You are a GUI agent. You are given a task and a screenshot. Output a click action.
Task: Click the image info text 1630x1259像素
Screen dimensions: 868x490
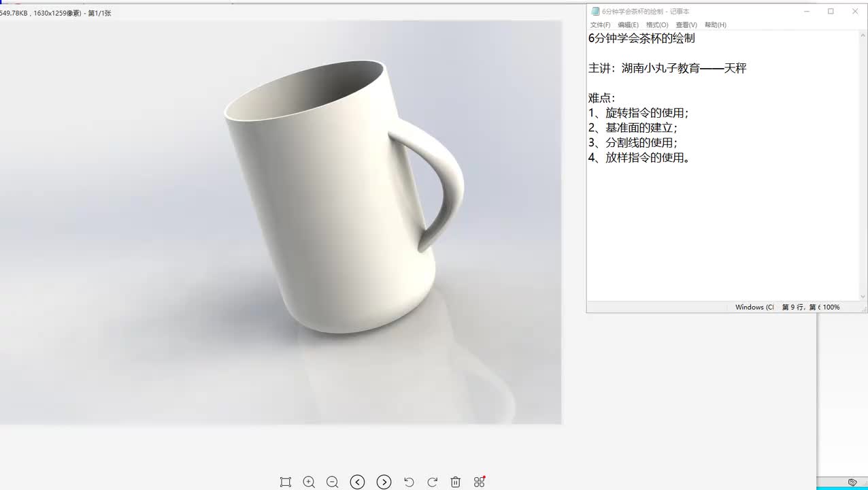(57, 13)
